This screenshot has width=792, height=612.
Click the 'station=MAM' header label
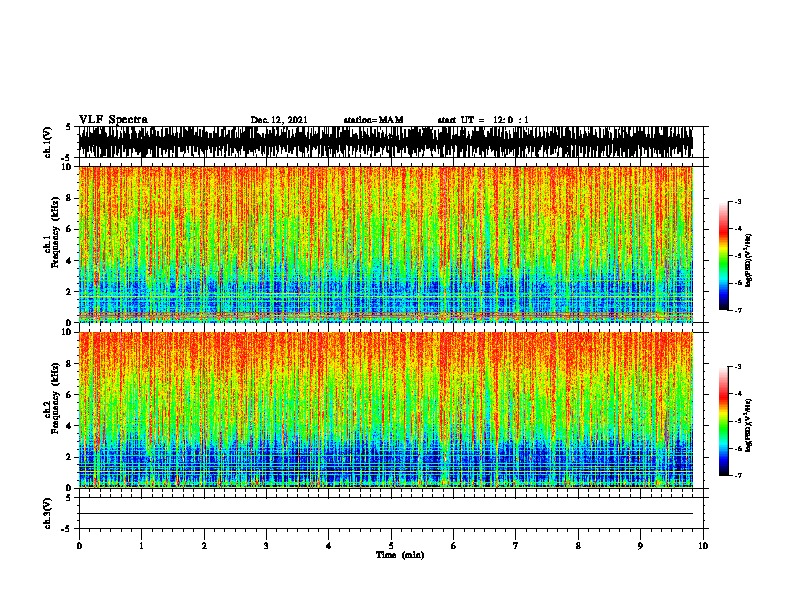tap(373, 120)
